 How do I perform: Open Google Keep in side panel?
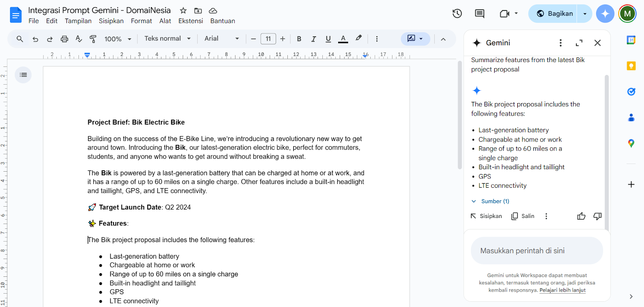click(631, 66)
